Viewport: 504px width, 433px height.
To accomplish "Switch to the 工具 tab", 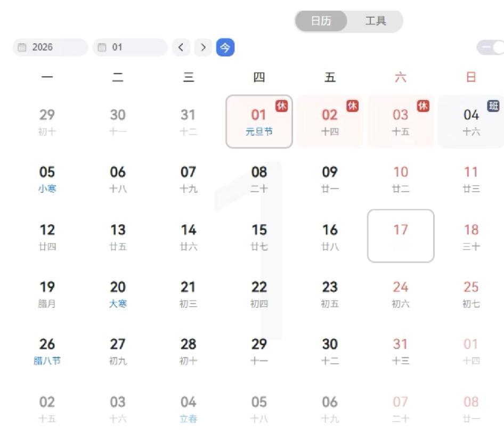I will 376,21.
